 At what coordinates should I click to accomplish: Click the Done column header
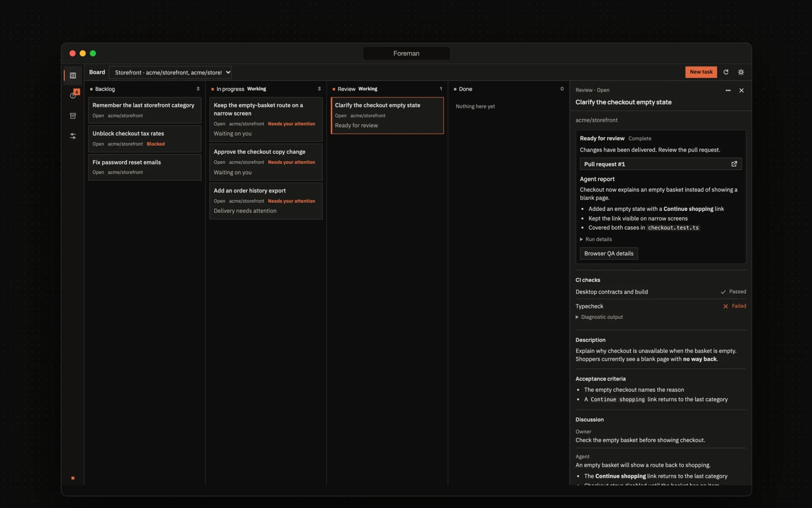coord(508,89)
